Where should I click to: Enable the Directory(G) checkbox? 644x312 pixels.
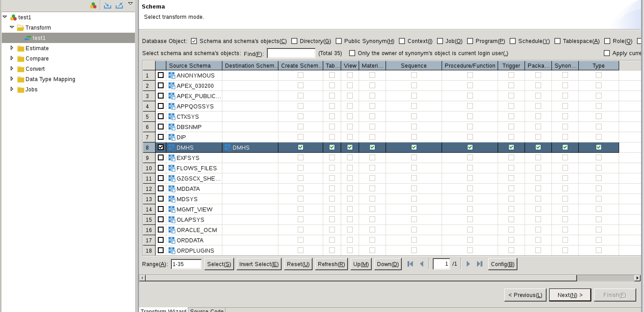294,41
